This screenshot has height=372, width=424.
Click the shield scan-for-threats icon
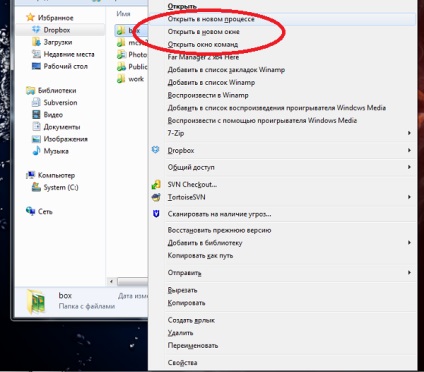pyautogui.click(x=156, y=214)
